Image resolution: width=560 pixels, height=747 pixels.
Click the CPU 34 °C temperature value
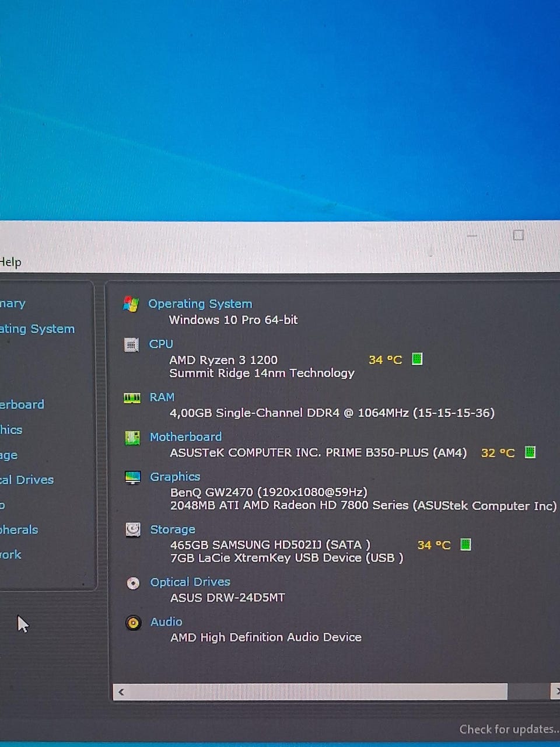386,360
